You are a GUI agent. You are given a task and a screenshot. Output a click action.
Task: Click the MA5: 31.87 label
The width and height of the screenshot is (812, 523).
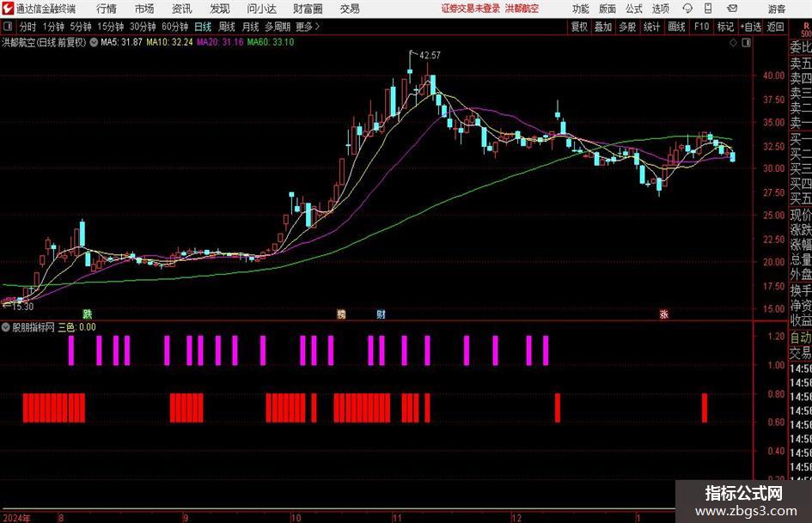coord(121,42)
